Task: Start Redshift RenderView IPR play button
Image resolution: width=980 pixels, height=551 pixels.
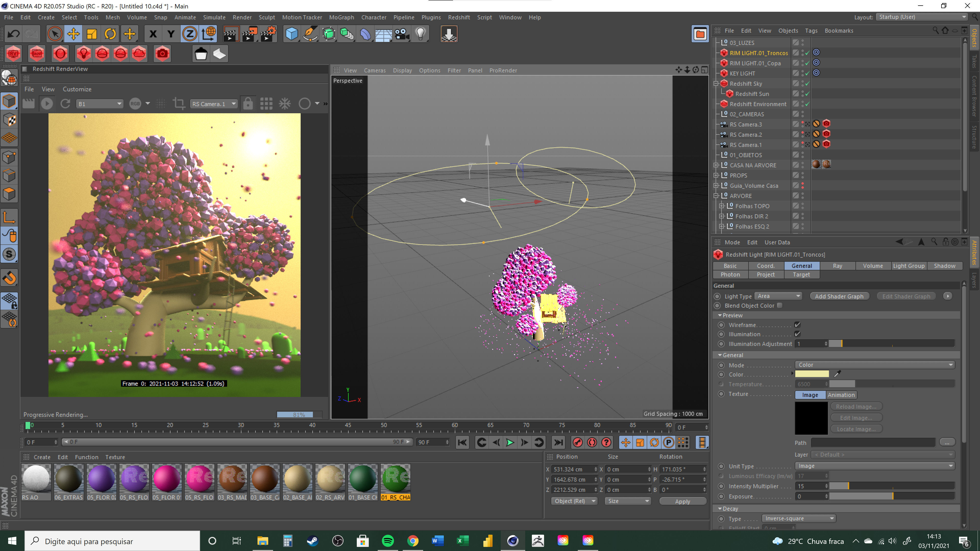Action: pyautogui.click(x=47, y=103)
